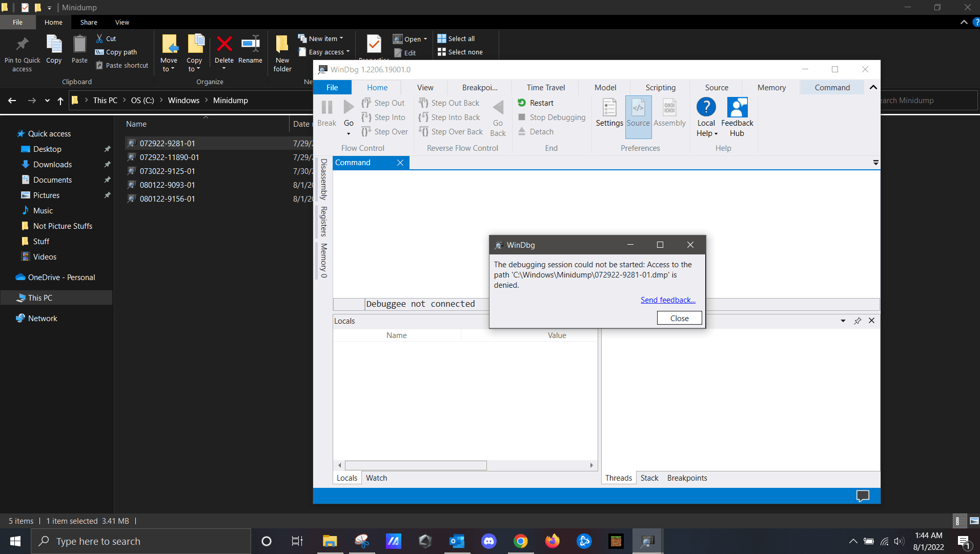Screen dimensions: 980x554
Task: Open Discord from the taskbar
Action: [x=488, y=541]
